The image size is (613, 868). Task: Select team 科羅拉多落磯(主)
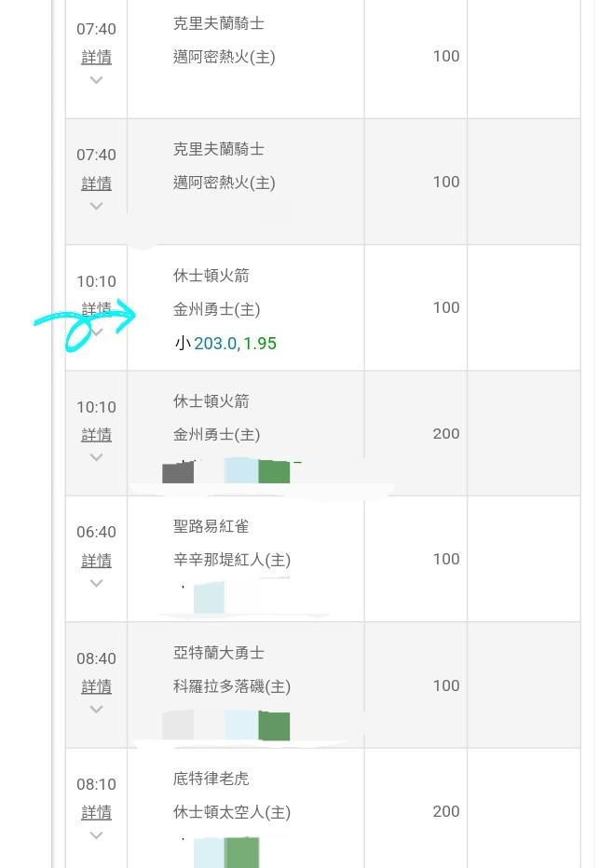pos(231,686)
